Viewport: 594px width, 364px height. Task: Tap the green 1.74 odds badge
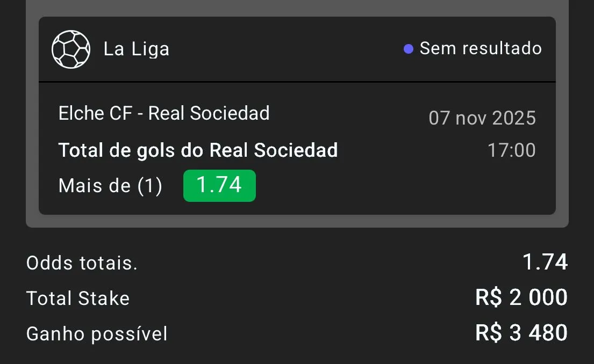[x=219, y=185]
